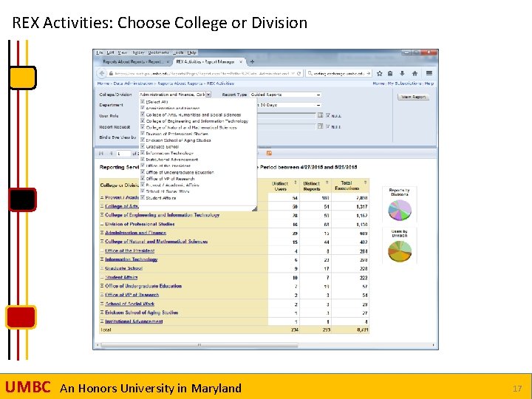The height and width of the screenshot is (399, 532).
Task: Click the orange feed icon in report toolbar
Action: point(269,154)
